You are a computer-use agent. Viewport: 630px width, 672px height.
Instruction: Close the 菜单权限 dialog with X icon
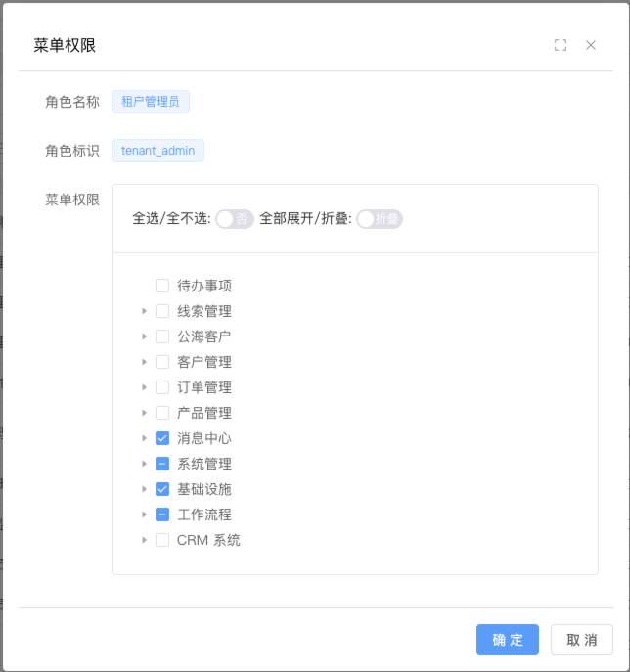(591, 45)
